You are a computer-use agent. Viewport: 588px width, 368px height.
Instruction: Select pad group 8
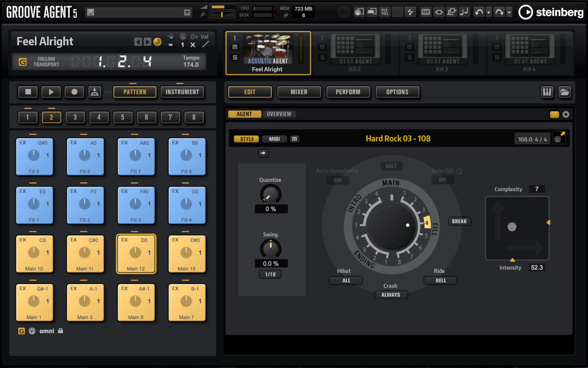(194, 117)
